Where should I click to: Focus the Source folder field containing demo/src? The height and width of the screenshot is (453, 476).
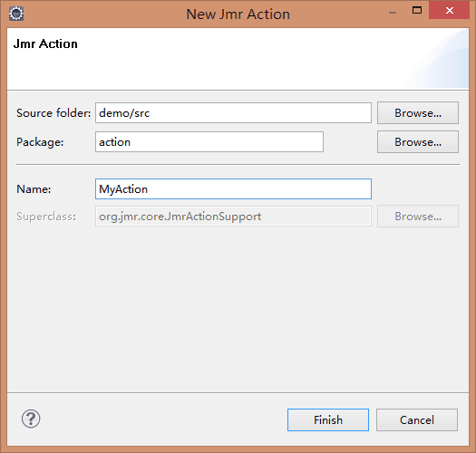point(233,113)
